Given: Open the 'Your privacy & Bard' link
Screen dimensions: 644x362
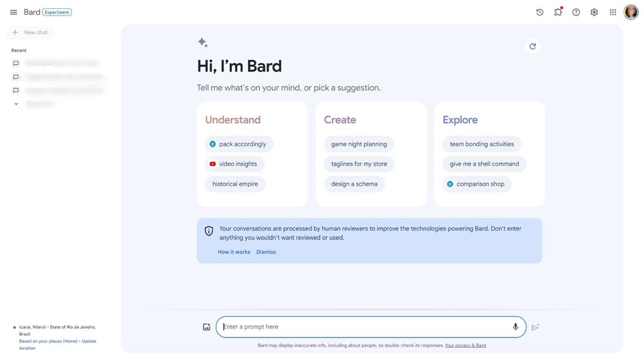Looking at the screenshot, I should 465,345.
